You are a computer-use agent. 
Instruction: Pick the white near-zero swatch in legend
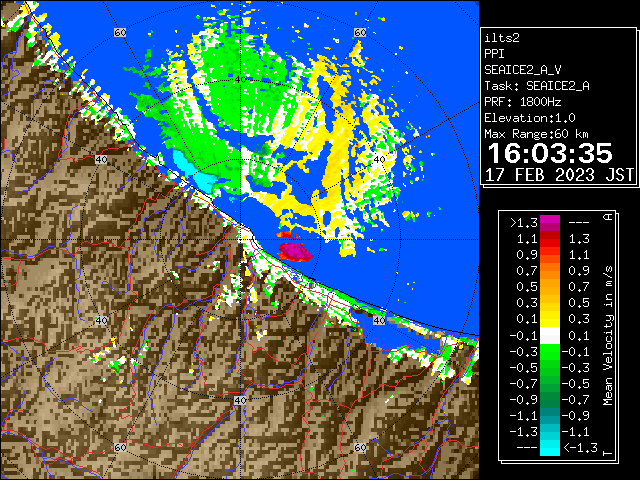coord(550,336)
